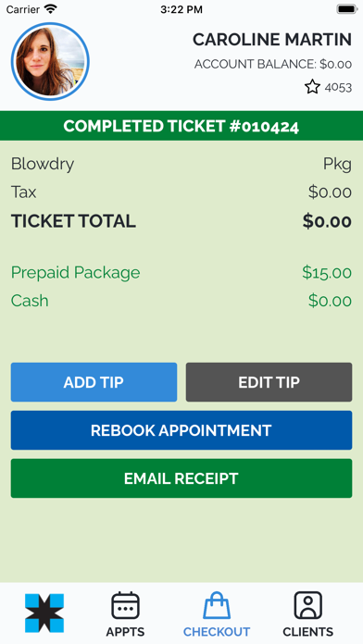
Task: Select the Completed Ticket #010424 banner
Action: [x=181, y=126]
